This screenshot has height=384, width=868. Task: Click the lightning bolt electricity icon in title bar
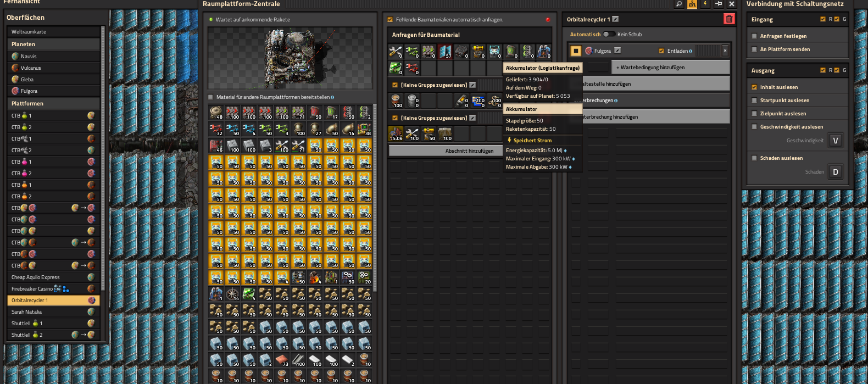pyautogui.click(x=705, y=4)
